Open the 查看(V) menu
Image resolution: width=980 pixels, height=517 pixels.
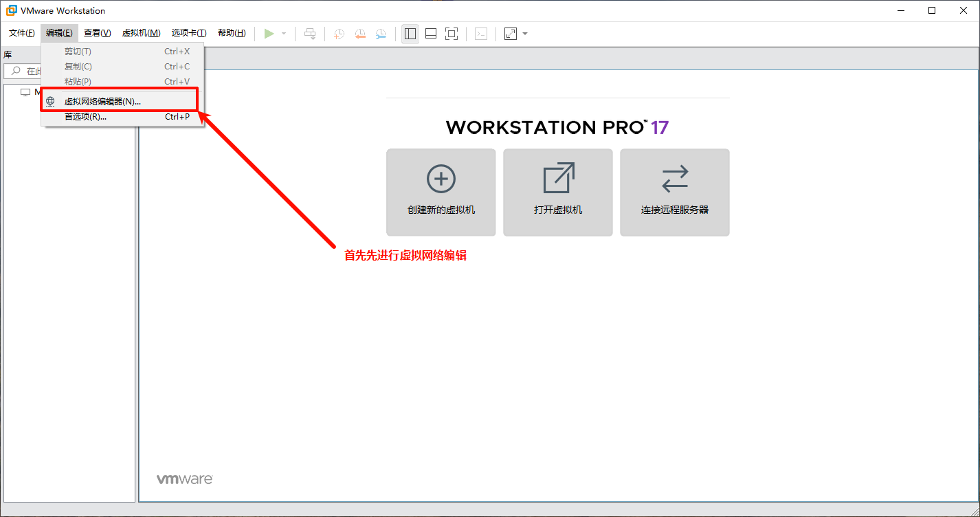click(97, 33)
